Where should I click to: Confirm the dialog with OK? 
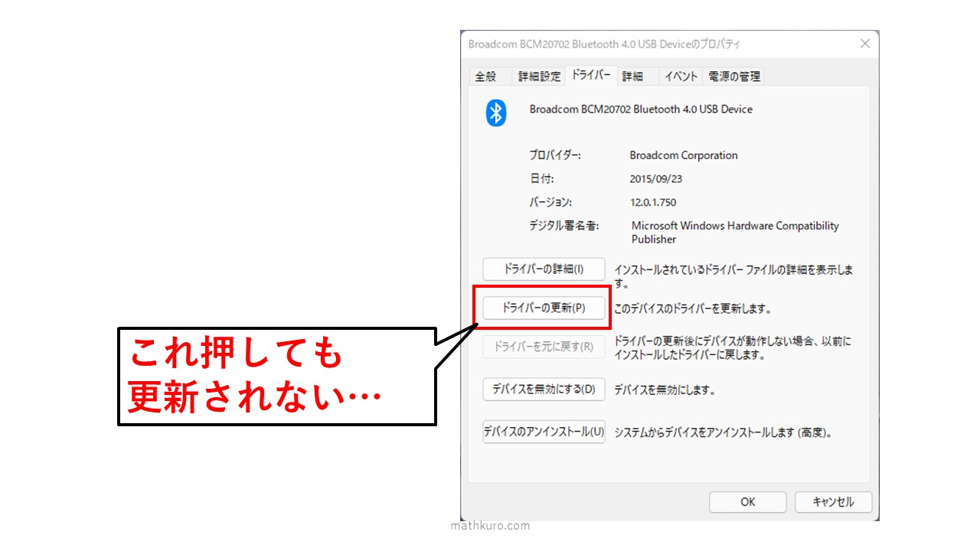pos(748,502)
